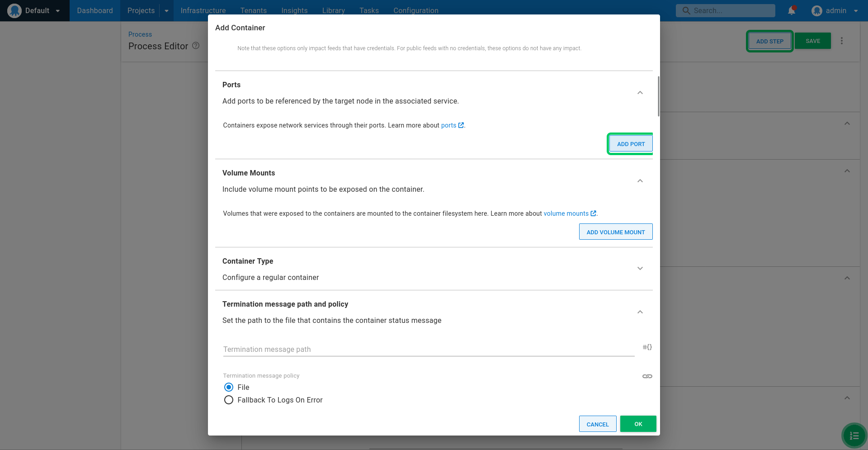Open the ports documentation link

(x=448, y=125)
